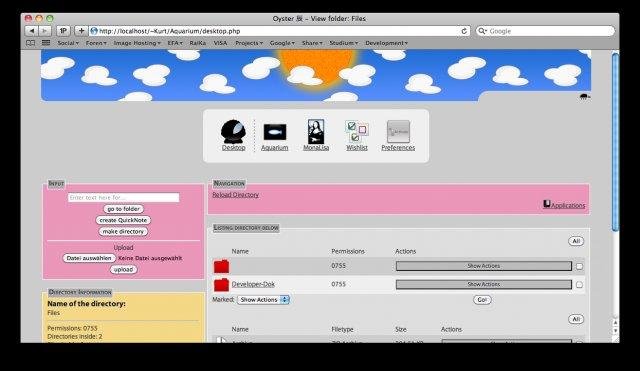
Task: Click the 'Name of the directory:' heading
Action: [x=87, y=304]
